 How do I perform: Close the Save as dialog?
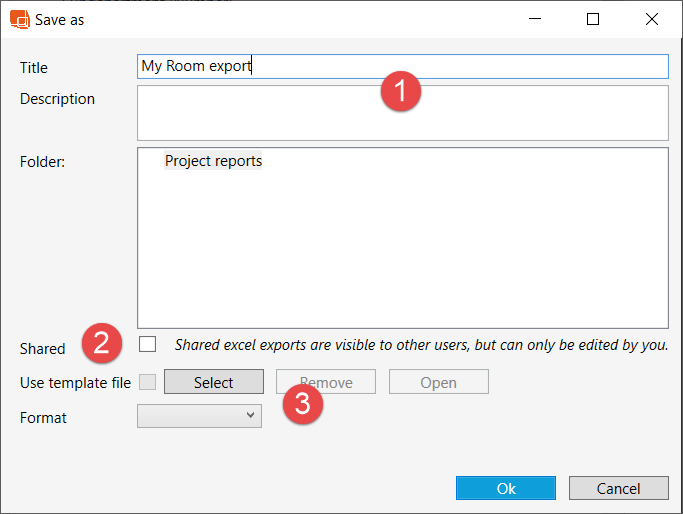[652, 19]
